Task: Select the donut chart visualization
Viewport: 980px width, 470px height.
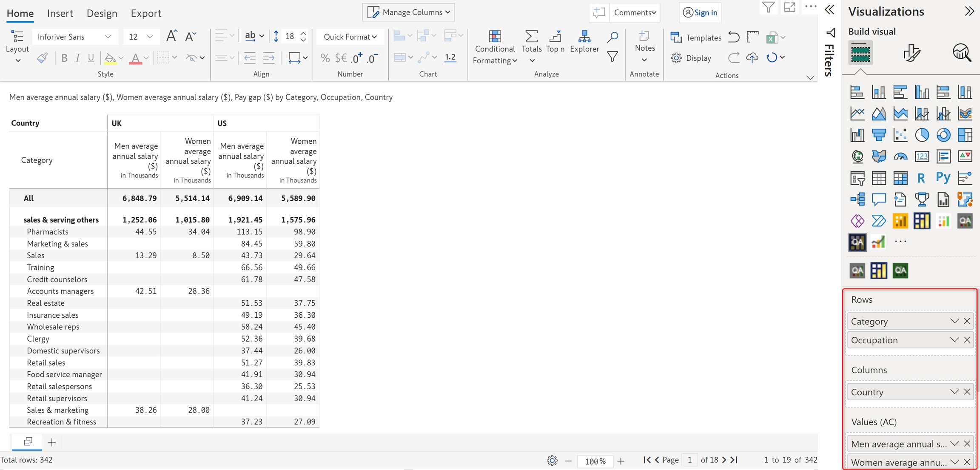Action: click(943, 135)
